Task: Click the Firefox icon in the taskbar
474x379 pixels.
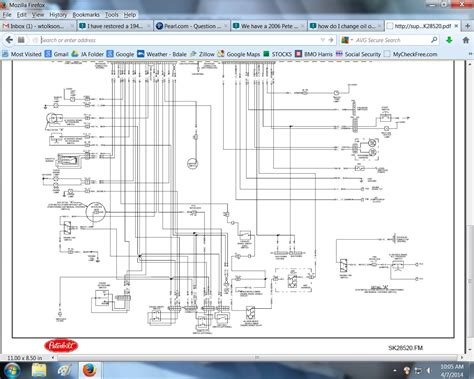Action: 89,370
